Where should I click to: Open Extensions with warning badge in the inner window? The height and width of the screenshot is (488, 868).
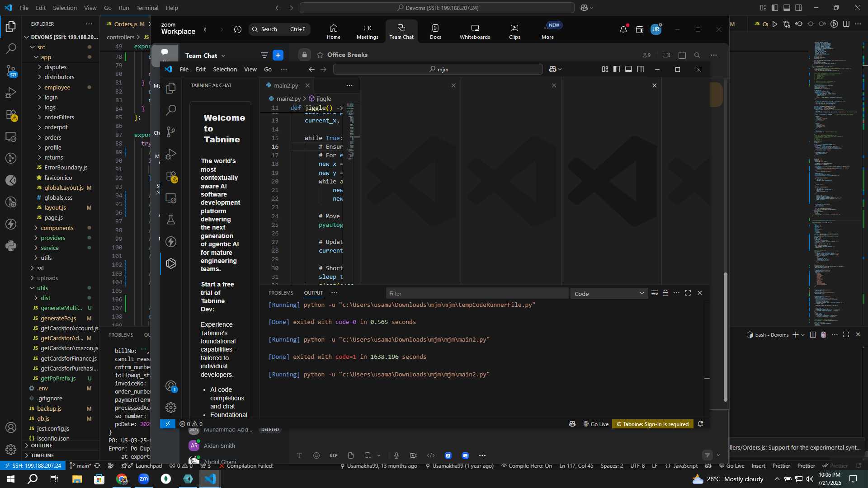[171, 176]
